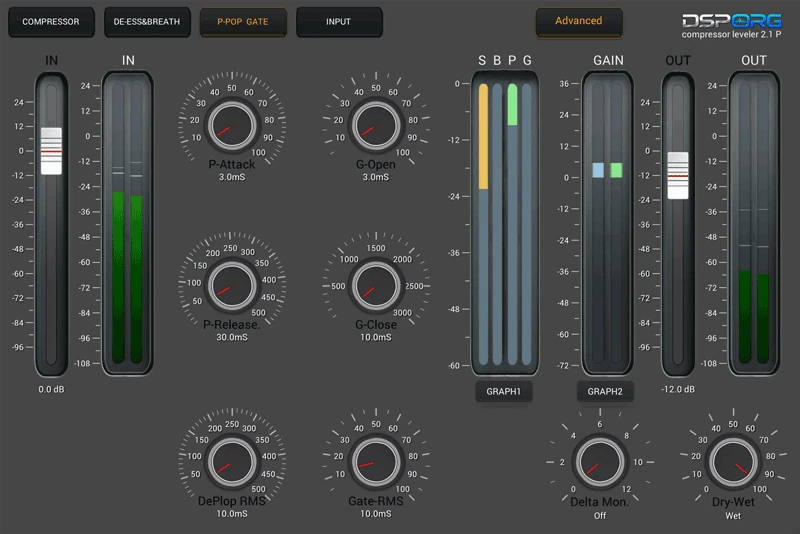
Task: Click the blue block in the GAIN meter
Action: coord(598,170)
